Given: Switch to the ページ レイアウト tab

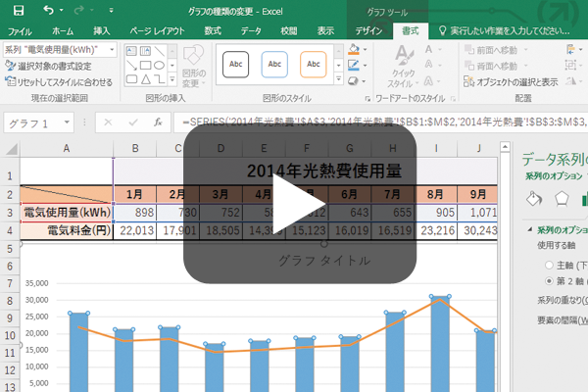Looking at the screenshot, I should point(157,31).
